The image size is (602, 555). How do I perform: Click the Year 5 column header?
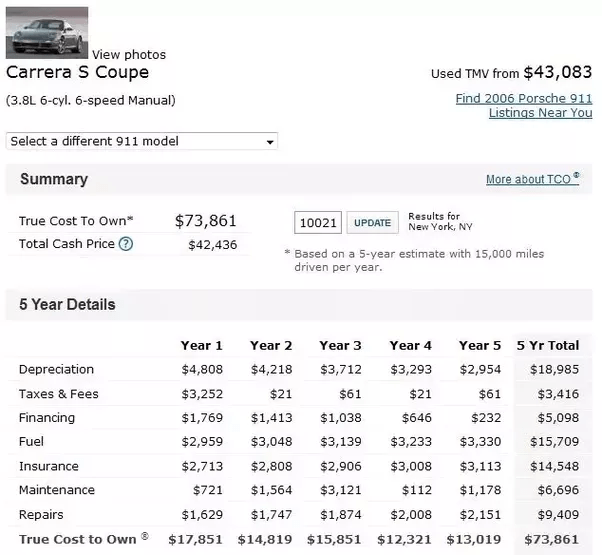pyautogui.click(x=480, y=345)
